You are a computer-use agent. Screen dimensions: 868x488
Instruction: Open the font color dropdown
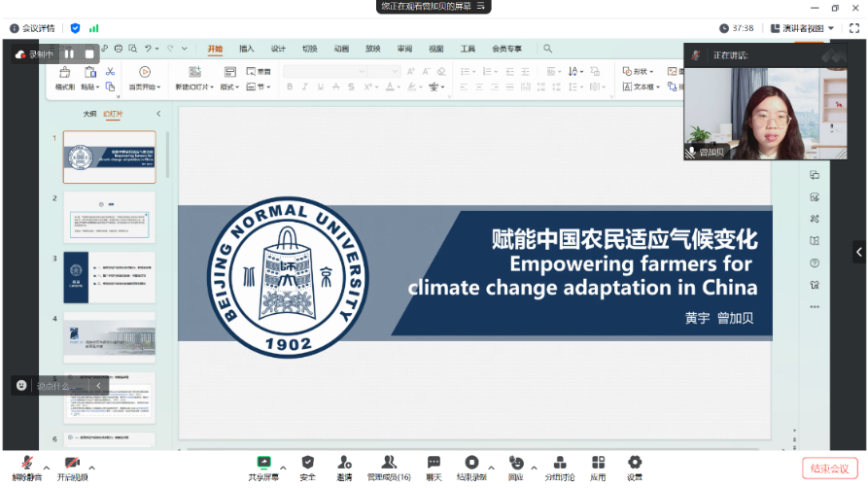tap(398, 87)
